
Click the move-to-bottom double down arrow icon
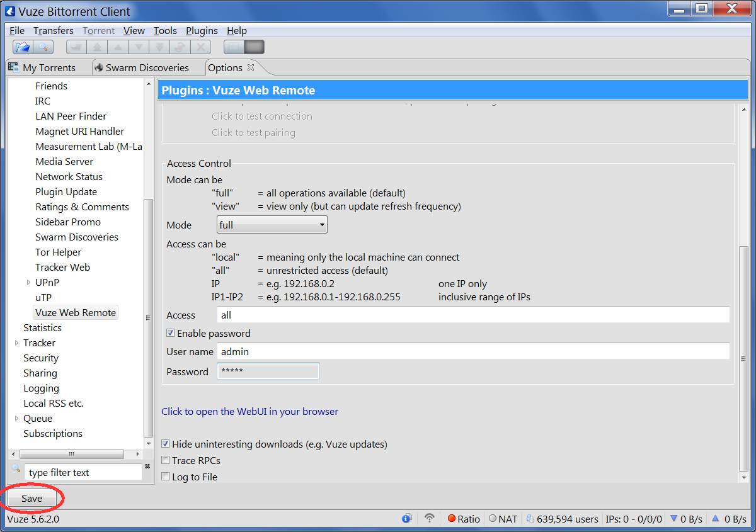click(x=159, y=47)
